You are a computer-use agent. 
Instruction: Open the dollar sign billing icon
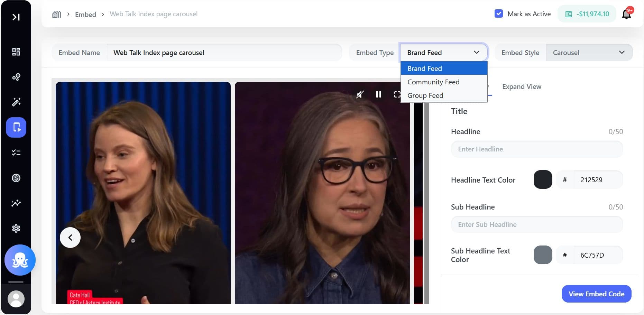[x=16, y=178]
